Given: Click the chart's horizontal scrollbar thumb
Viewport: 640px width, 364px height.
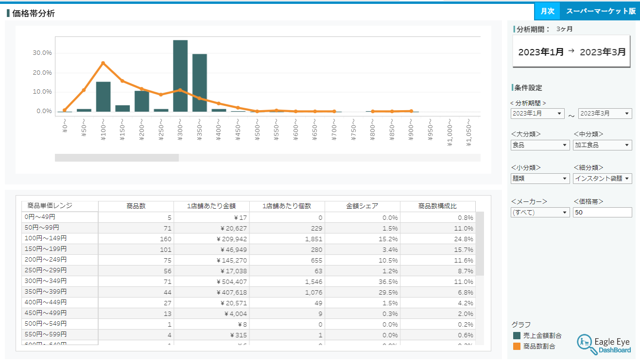Looking at the screenshot, I should tap(117, 158).
